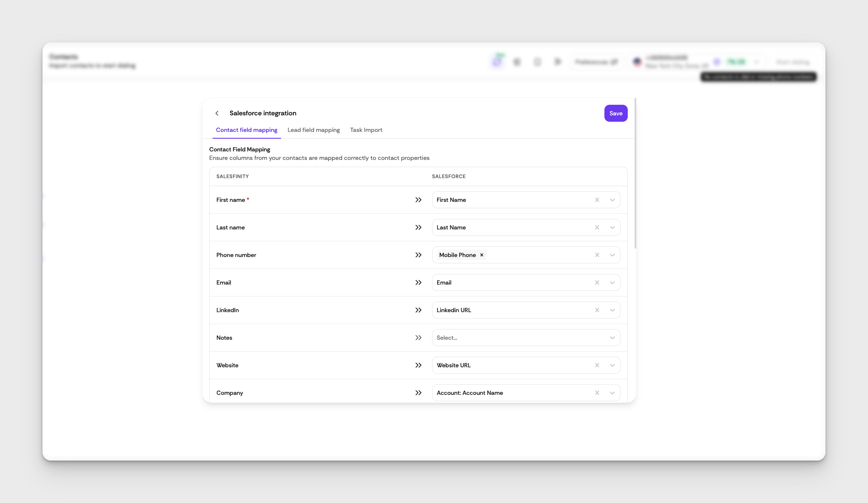
Task: Expand the Website URL dropdown arrow
Action: coord(612,365)
